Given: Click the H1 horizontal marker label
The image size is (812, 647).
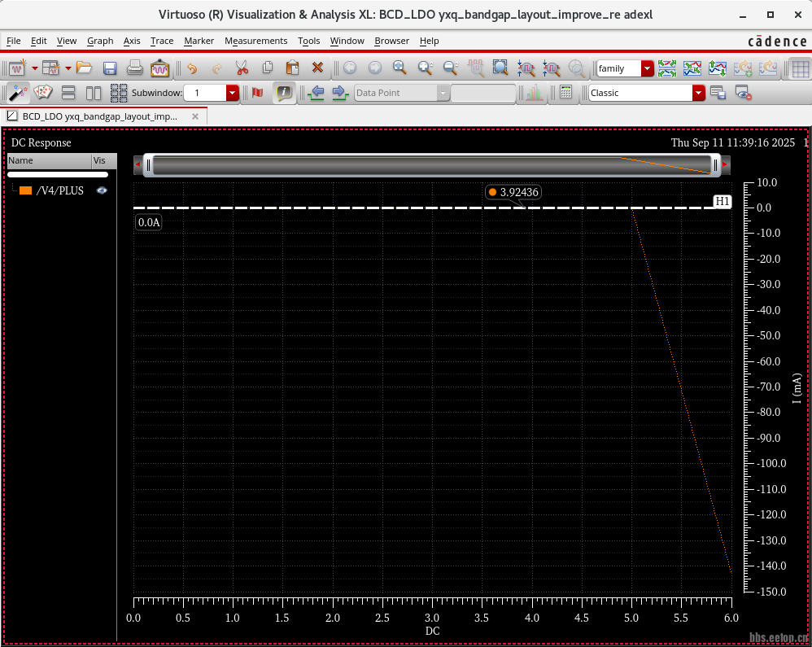Looking at the screenshot, I should coord(723,201).
